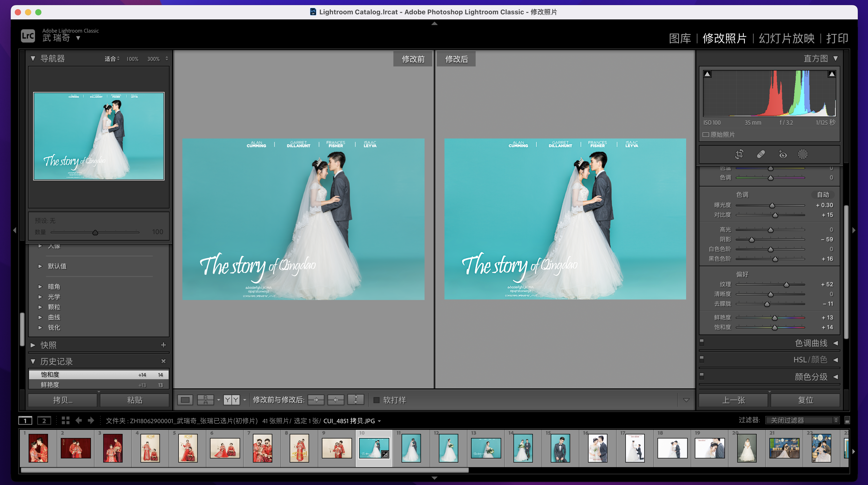The height and width of the screenshot is (485, 868).
Task: Switch to the 图库 Library module
Action: (x=680, y=38)
